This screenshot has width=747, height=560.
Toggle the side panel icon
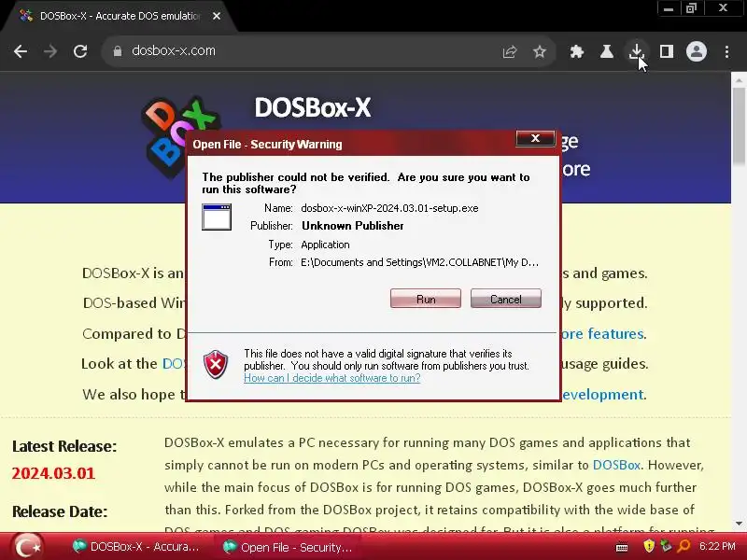point(666,51)
